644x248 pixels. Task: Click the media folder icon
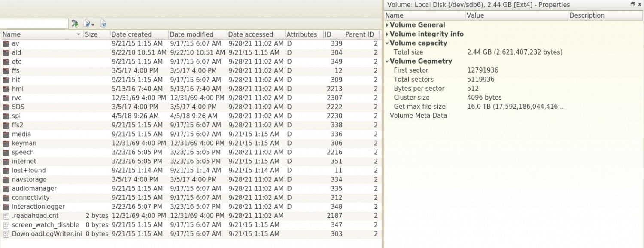pyautogui.click(x=6, y=134)
